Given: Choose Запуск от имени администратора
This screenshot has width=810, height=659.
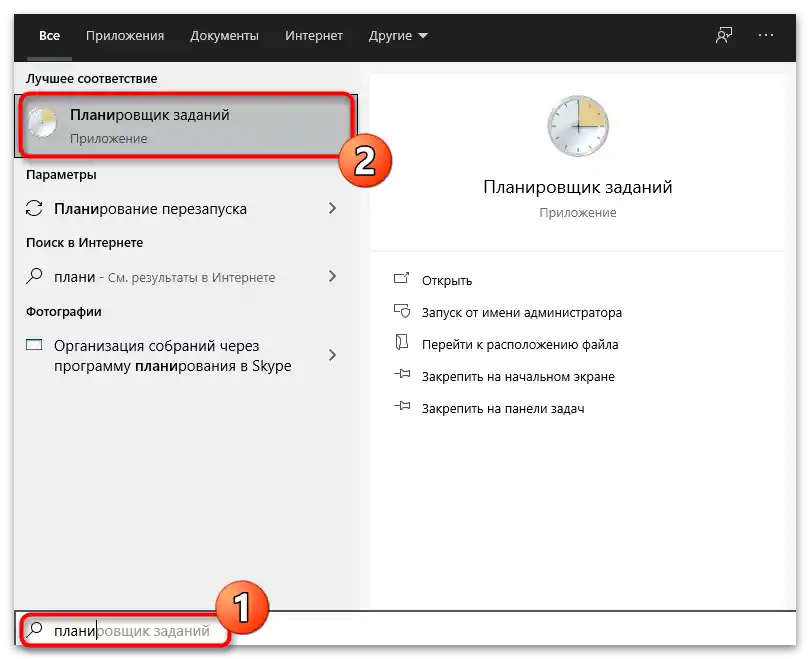Looking at the screenshot, I should pos(522,312).
